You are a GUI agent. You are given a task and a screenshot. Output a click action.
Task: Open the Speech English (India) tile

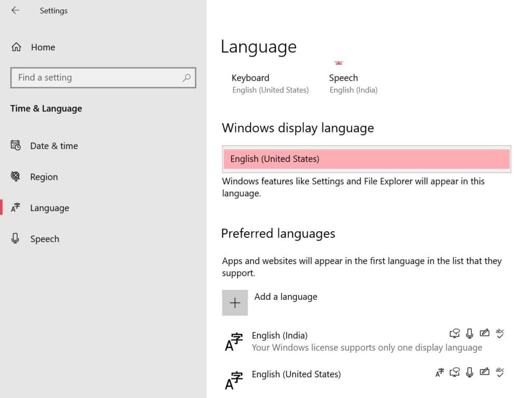tap(353, 84)
